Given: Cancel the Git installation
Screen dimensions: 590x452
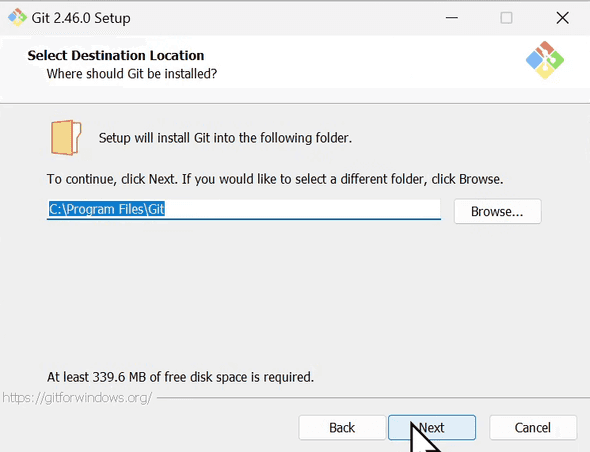Looking at the screenshot, I should (x=533, y=428).
